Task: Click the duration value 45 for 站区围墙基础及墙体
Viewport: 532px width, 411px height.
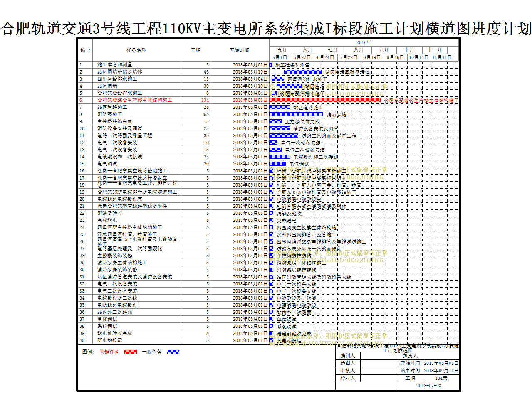Action: pyautogui.click(x=206, y=72)
